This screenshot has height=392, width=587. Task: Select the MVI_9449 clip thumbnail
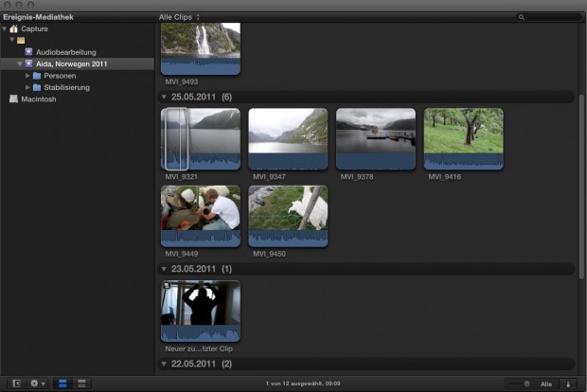click(x=201, y=216)
